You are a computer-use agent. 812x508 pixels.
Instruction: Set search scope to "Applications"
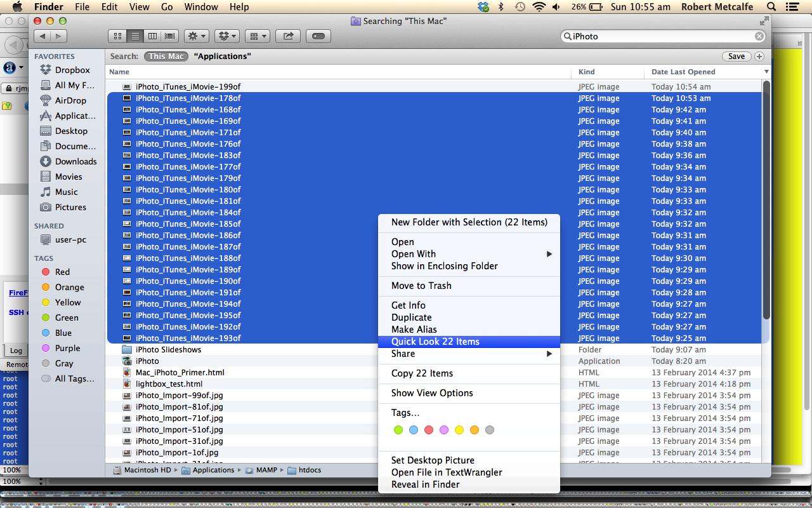(x=222, y=57)
